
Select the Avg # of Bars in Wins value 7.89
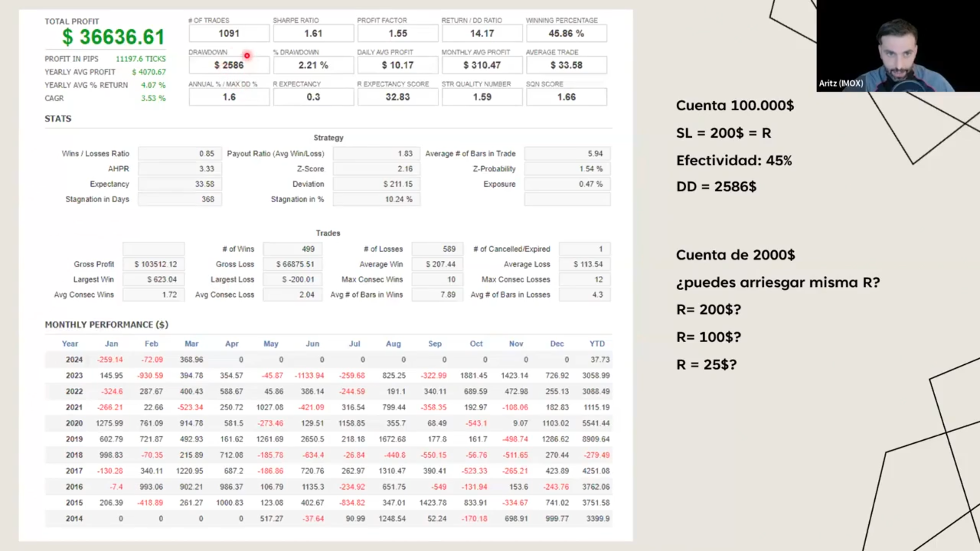pyautogui.click(x=437, y=295)
